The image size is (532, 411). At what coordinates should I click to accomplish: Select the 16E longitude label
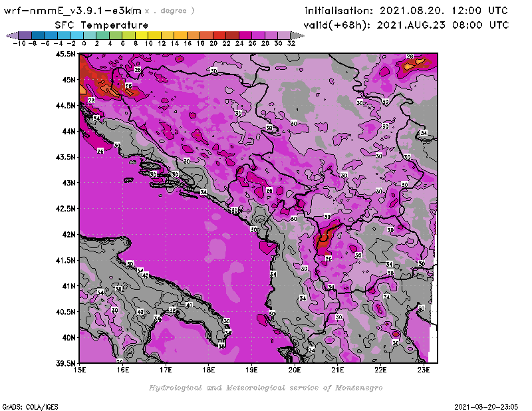[123, 370]
